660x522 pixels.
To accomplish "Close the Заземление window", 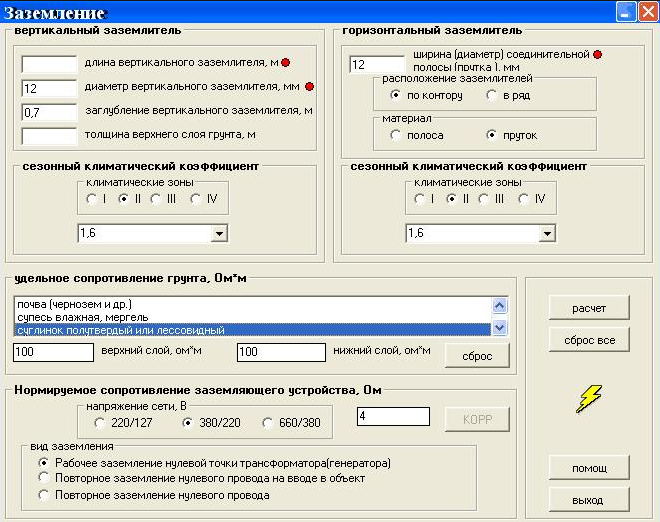I will [x=648, y=12].
